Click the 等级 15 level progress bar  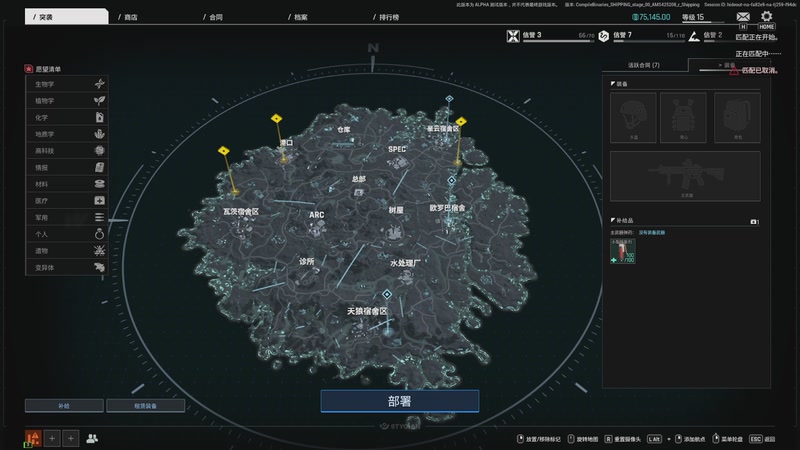tap(703, 22)
